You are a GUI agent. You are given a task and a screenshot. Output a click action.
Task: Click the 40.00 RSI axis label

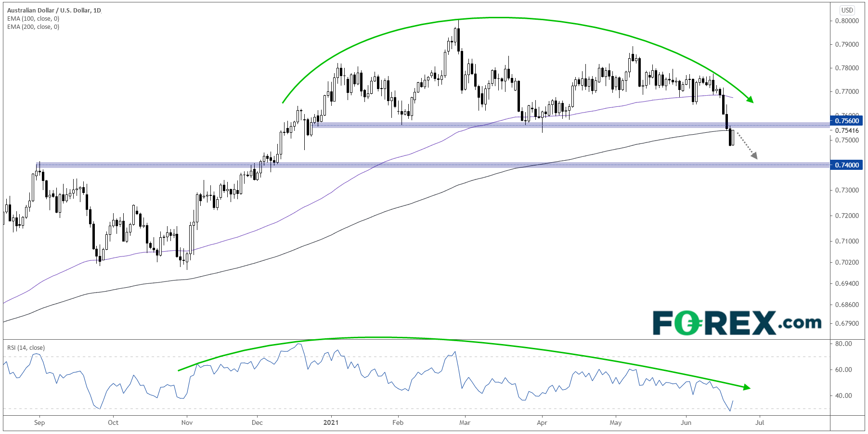[x=843, y=396]
